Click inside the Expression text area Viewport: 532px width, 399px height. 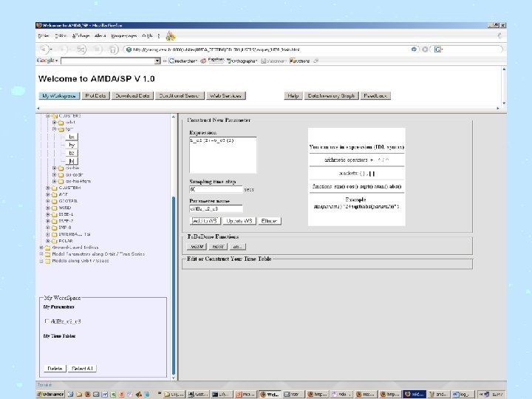click(223, 155)
